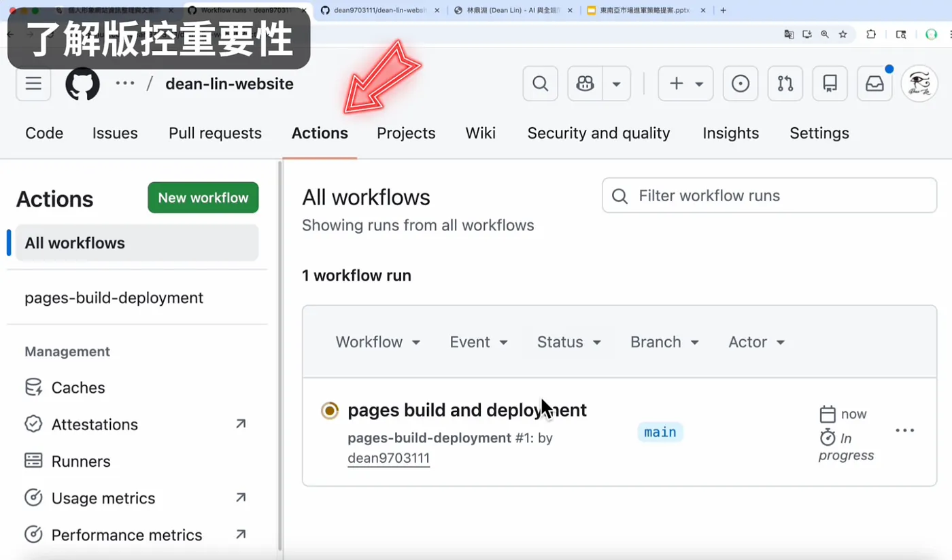The image size is (952, 560).
Task: Click the main branch label
Action: coord(660,432)
